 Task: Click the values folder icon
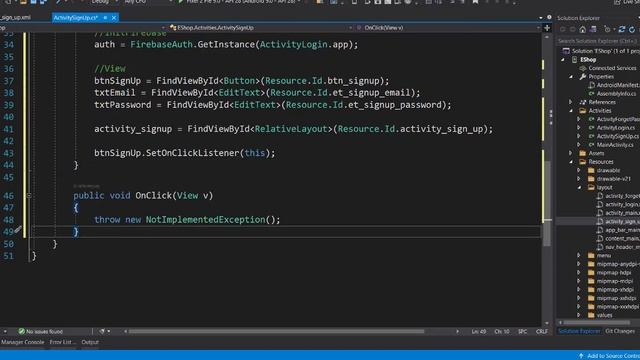tap(591, 315)
